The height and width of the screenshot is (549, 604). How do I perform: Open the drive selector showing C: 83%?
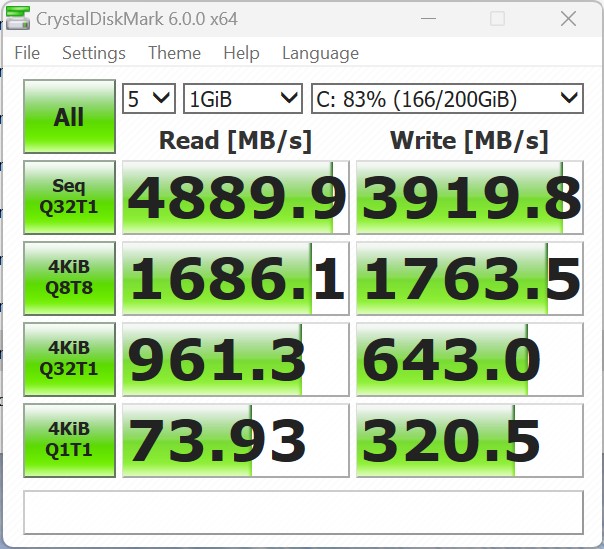446,97
